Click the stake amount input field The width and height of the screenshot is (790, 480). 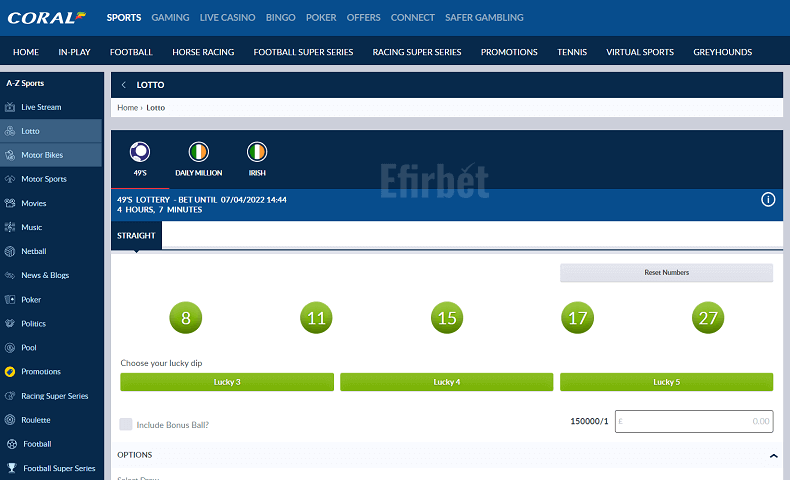point(694,421)
